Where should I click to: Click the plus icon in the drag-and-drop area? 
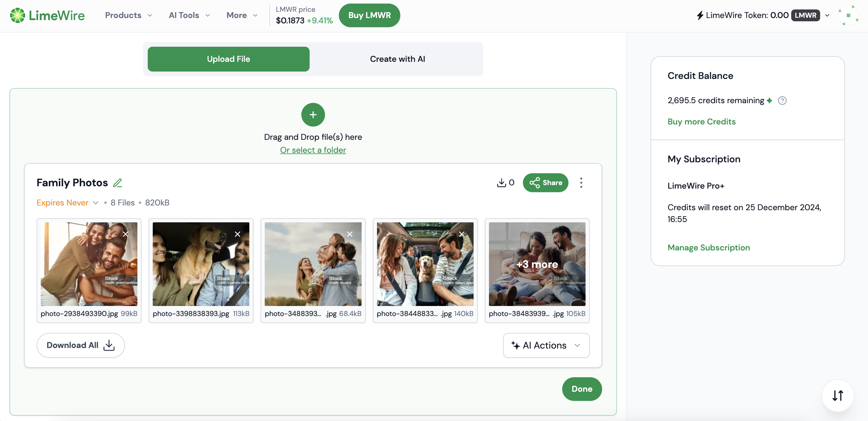[313, 115]
